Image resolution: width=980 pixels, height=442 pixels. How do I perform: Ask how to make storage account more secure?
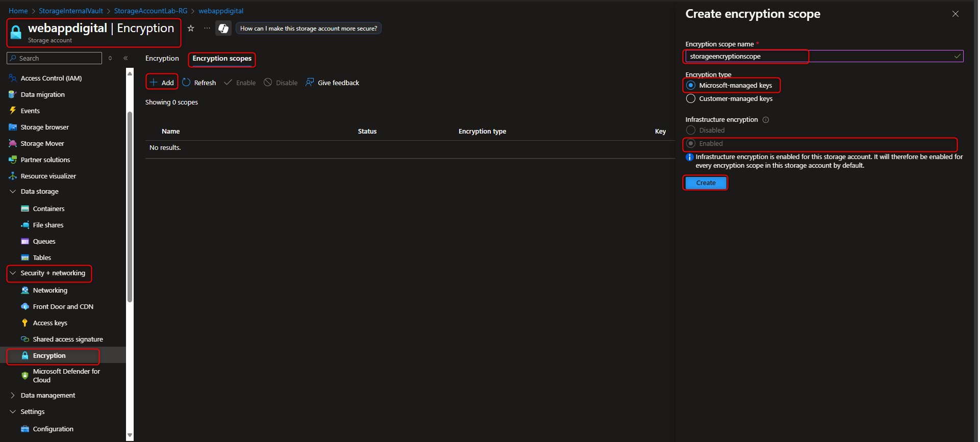(x=309, y=29)
